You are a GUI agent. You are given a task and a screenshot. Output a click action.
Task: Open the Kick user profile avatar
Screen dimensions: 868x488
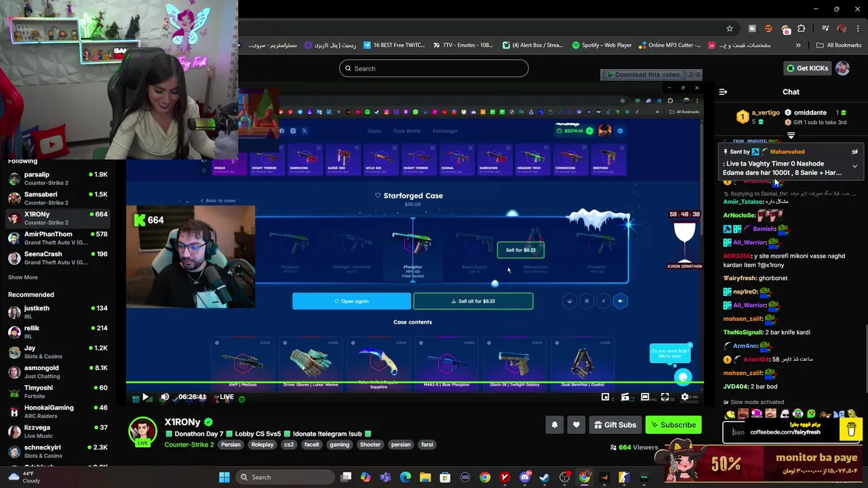pos(842,68)
